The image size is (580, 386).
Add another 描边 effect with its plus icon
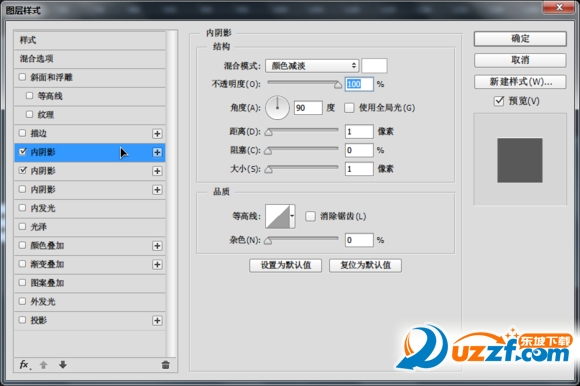(x=157, y=133)
